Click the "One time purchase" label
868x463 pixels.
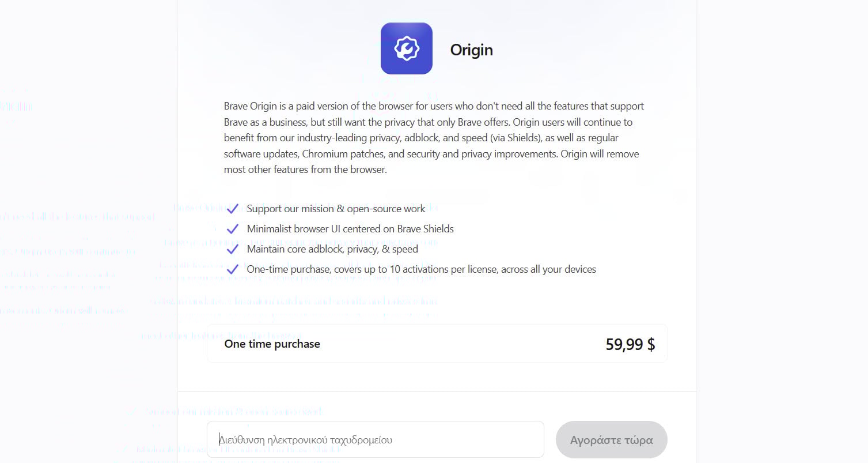[x=272, y=344]
